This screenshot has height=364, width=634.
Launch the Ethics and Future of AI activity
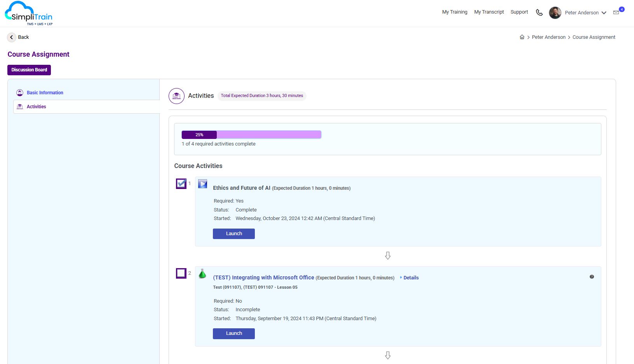pos(234,234)
